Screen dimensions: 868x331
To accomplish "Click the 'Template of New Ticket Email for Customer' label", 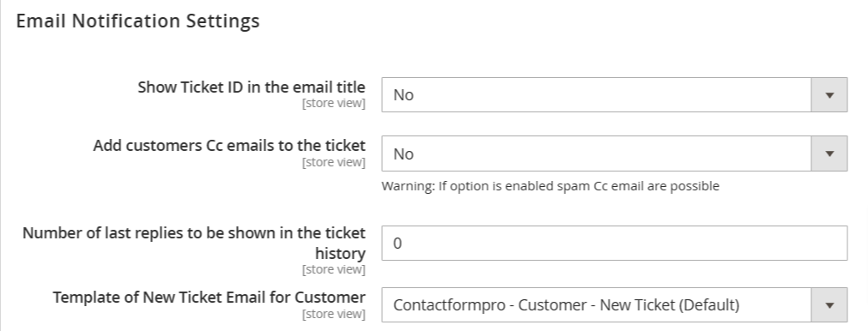I will point(209,298).
